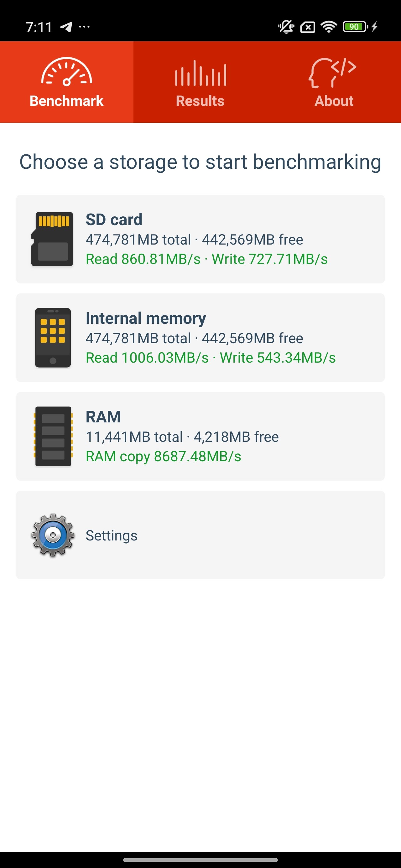Tap the muted vibration bell icon

[x=286, y=27]
